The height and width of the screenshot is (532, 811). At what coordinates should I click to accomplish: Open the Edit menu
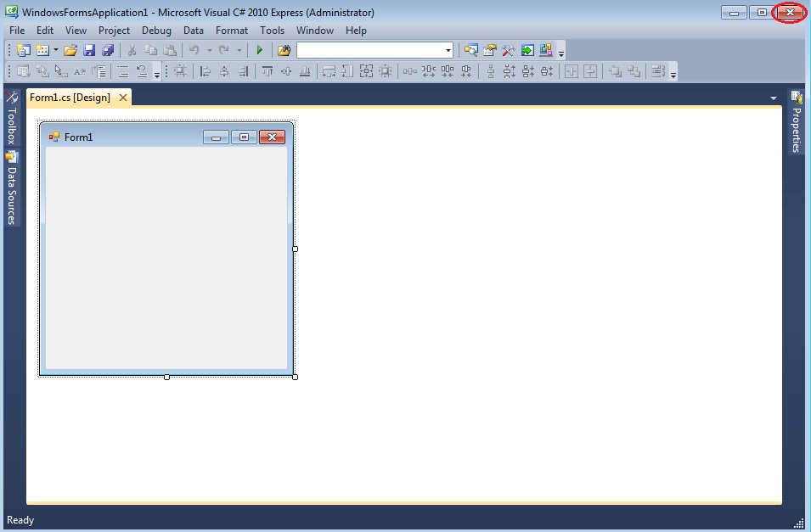point(45,31)
